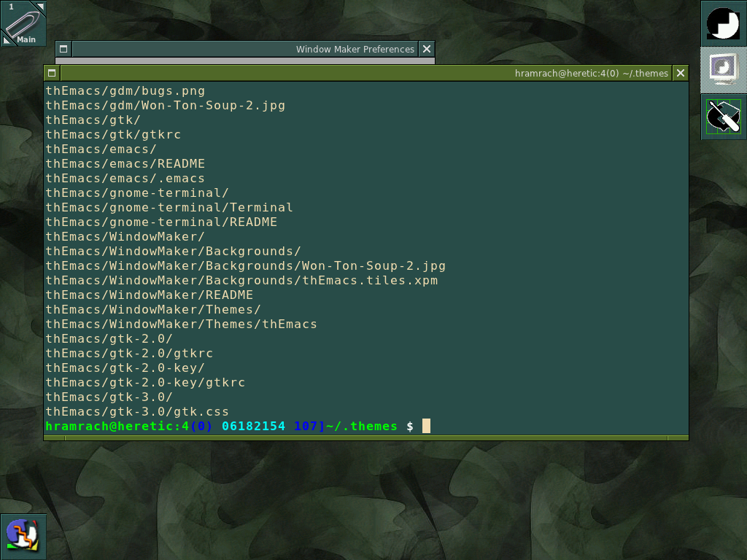
Task: Click line 'thEmacs/gtk-3.0/' directory entry
Action: click(109, 397)
